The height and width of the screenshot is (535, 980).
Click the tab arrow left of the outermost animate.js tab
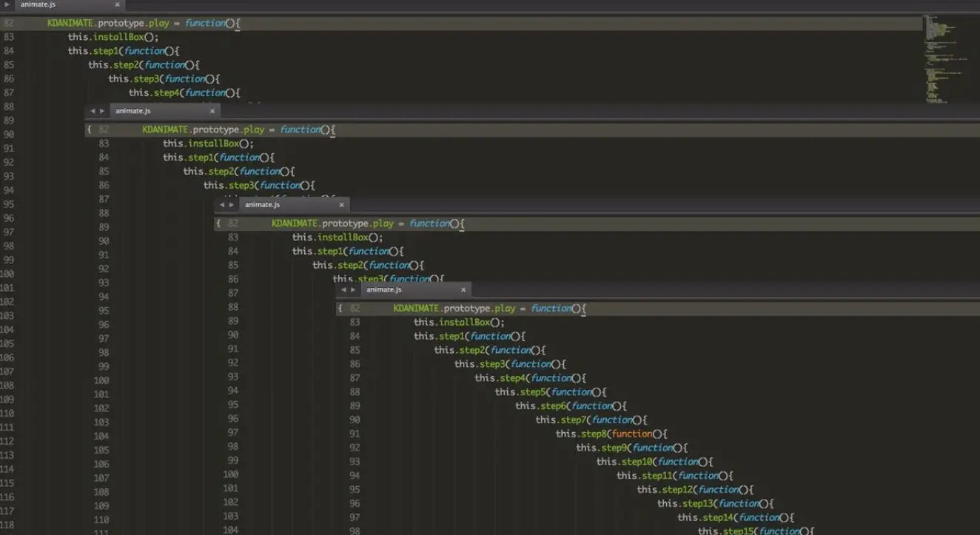7,4
